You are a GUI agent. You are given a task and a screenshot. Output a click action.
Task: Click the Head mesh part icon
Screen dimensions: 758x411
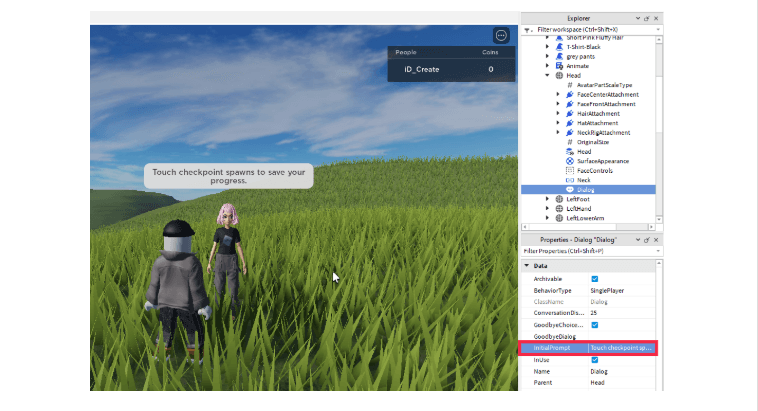[x=569, y=151]
